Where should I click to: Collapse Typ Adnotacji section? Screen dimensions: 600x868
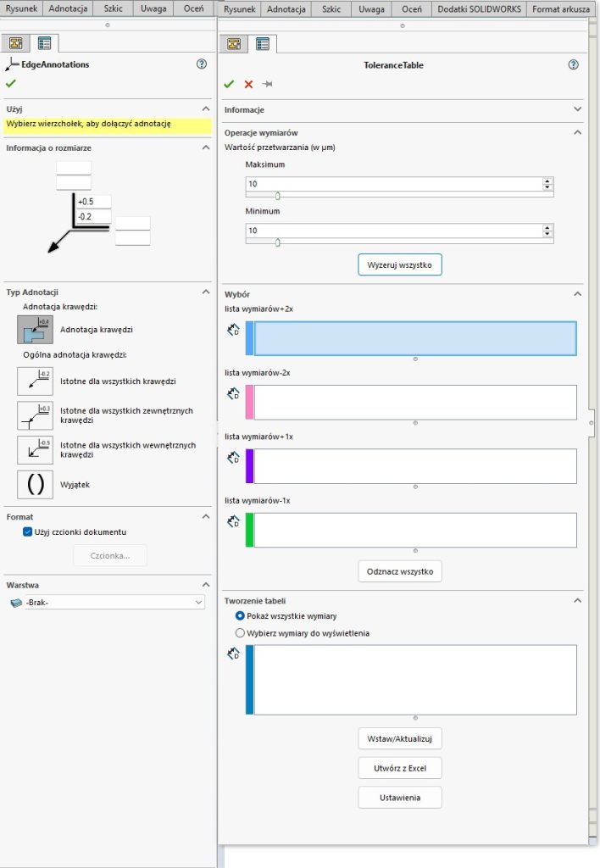pos(206,292)
